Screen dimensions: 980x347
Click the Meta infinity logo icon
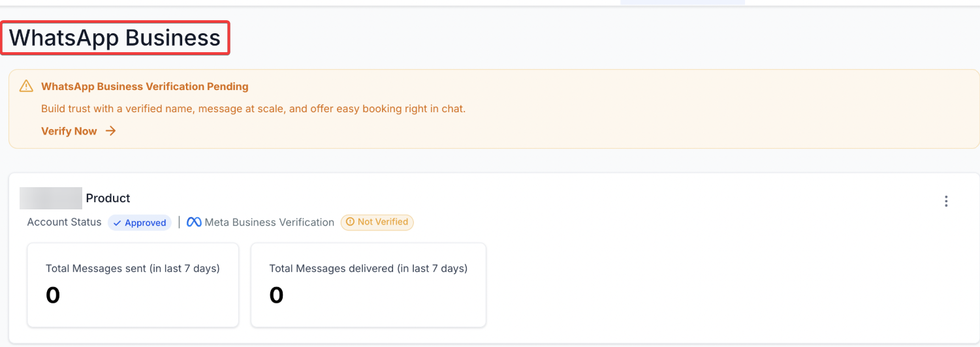point(194,222)
